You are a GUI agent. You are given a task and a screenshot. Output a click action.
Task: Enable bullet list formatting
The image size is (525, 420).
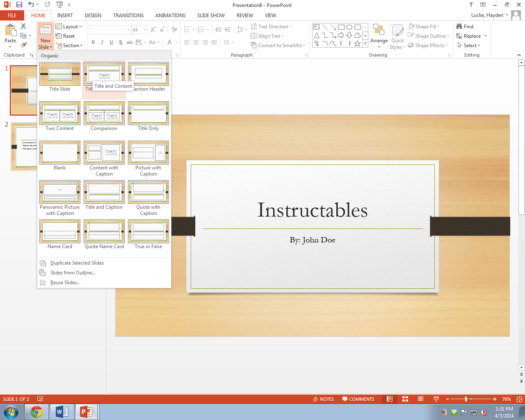point(186,30)
